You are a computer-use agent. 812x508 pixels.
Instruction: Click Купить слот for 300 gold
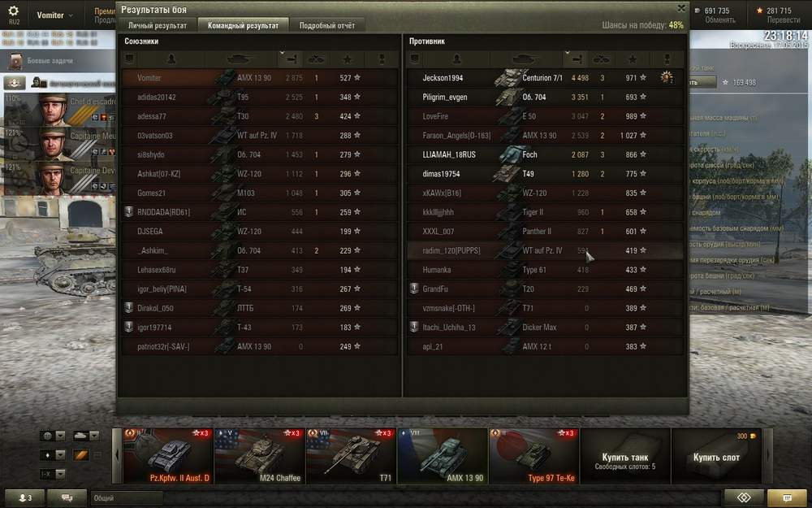point(716,456)
